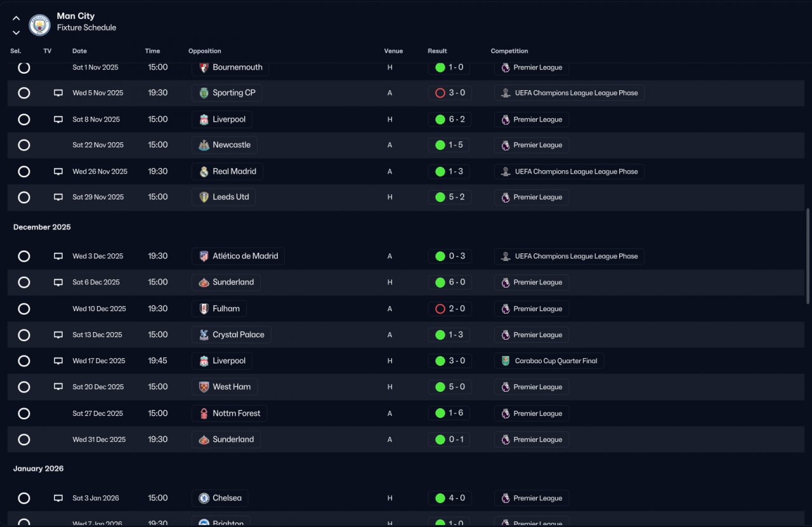Click the Man City club badge icon
The height and width of the screenshot is (527, 812).
click(40, 25)
